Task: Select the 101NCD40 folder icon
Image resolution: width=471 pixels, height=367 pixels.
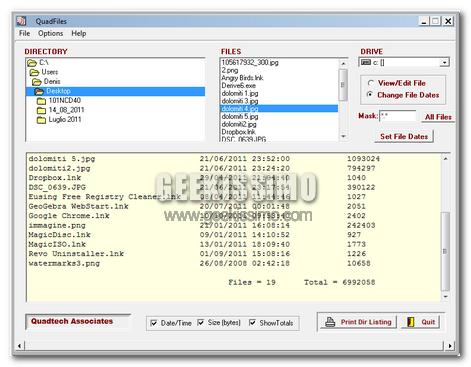Action: coord(41,101)
